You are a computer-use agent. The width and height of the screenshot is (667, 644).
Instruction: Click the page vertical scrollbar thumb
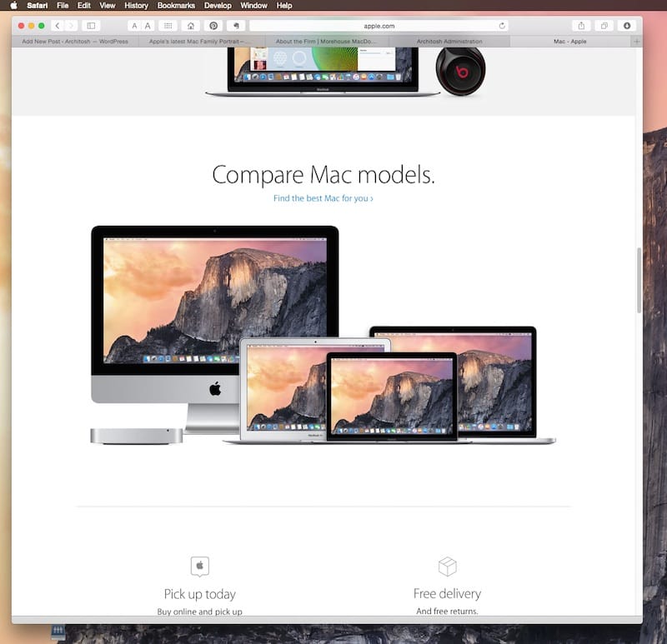click(639, 280)
